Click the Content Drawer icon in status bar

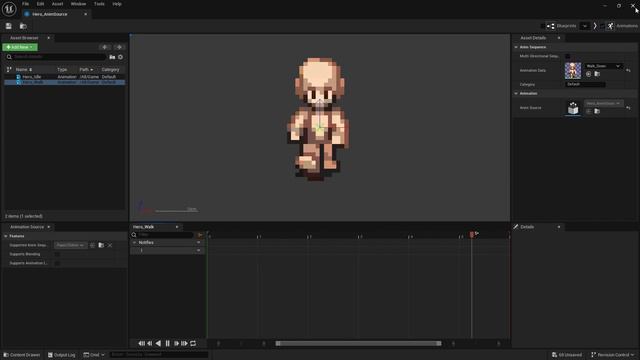(6, 355)
